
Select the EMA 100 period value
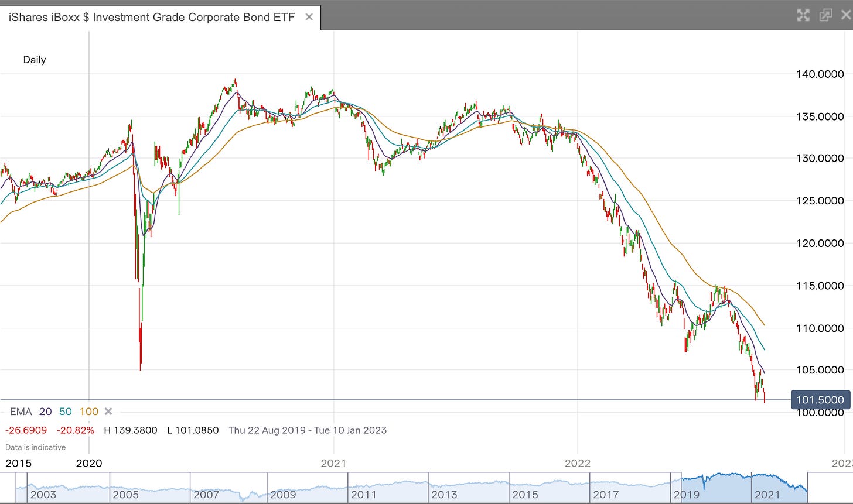click(x=89, y=412)
